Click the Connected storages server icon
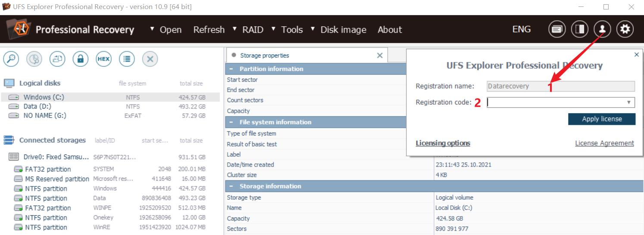 [x=9, y=140]
